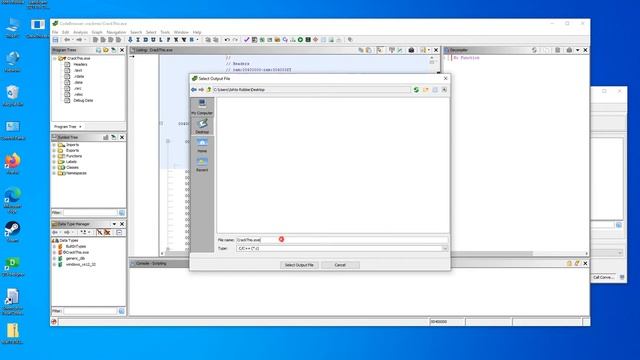Image resolution: width=640 pixels, height=360 pixels.
Task: Click the Up directory arrow in the dialog
Action: (209, 89)
